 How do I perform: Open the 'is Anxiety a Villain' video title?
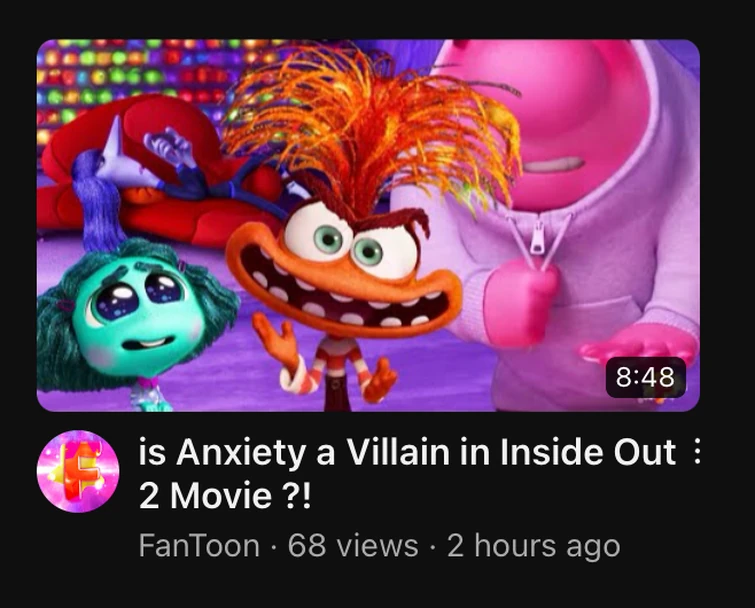[x=407, y=474]
